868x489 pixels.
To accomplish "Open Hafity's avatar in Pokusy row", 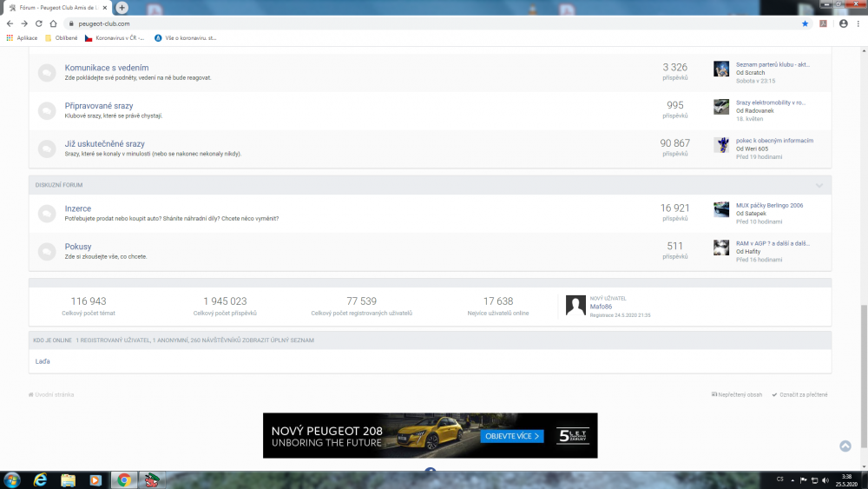I will point(721,248).
